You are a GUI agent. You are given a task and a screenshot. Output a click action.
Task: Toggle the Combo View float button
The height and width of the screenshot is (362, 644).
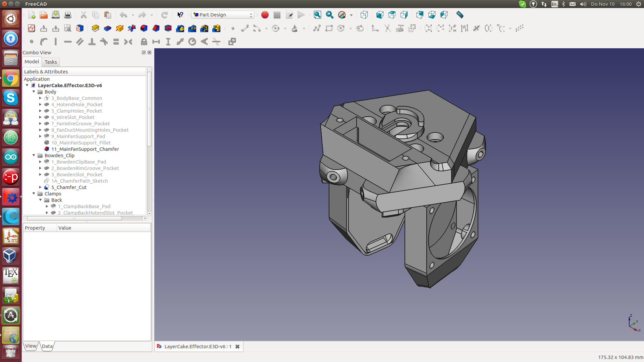[144, 53]
